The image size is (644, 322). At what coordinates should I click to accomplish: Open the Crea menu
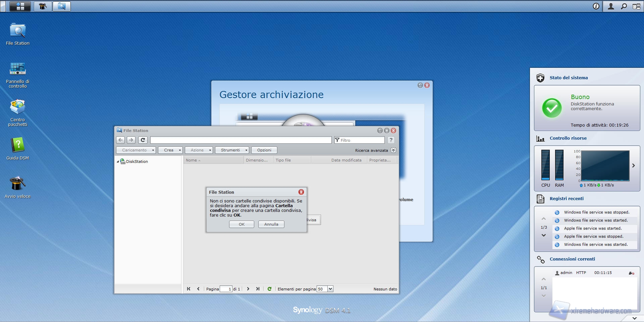170,150
